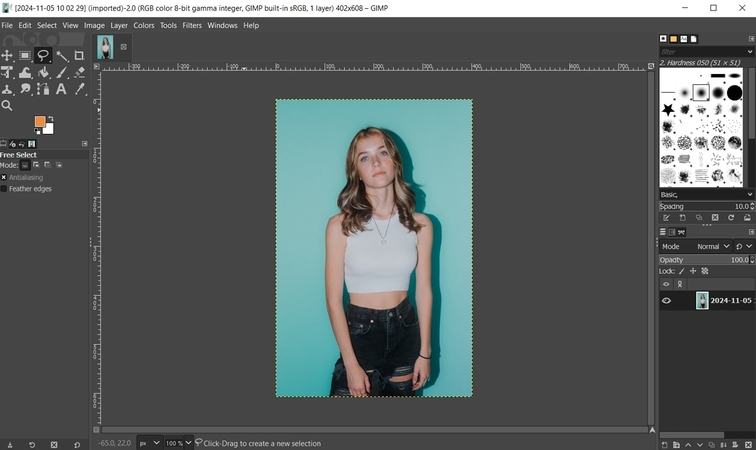
Task: Open the Basic brush tag dropdown
Action: pyautogui.click(x=706, y=194)
